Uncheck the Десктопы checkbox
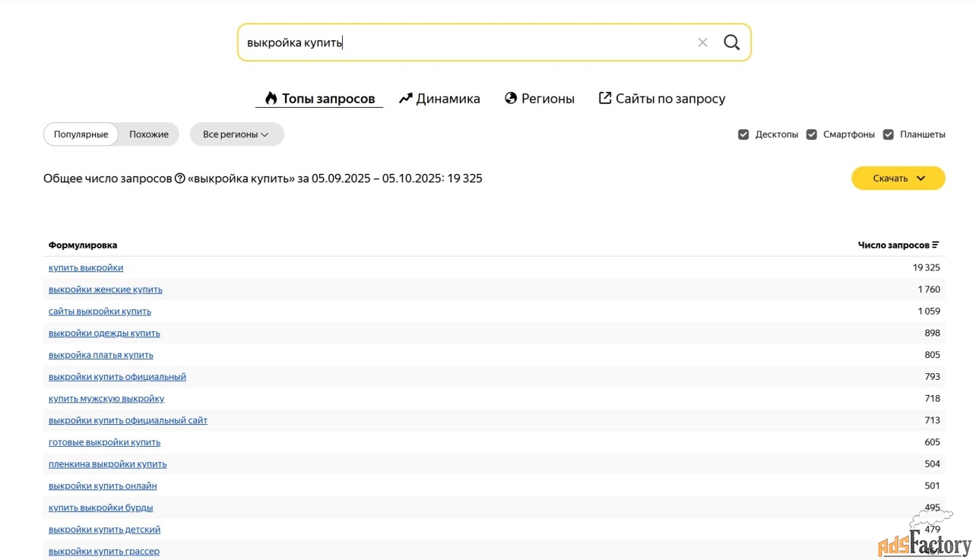This screenshot has width=973, height=560. (743, 134)
